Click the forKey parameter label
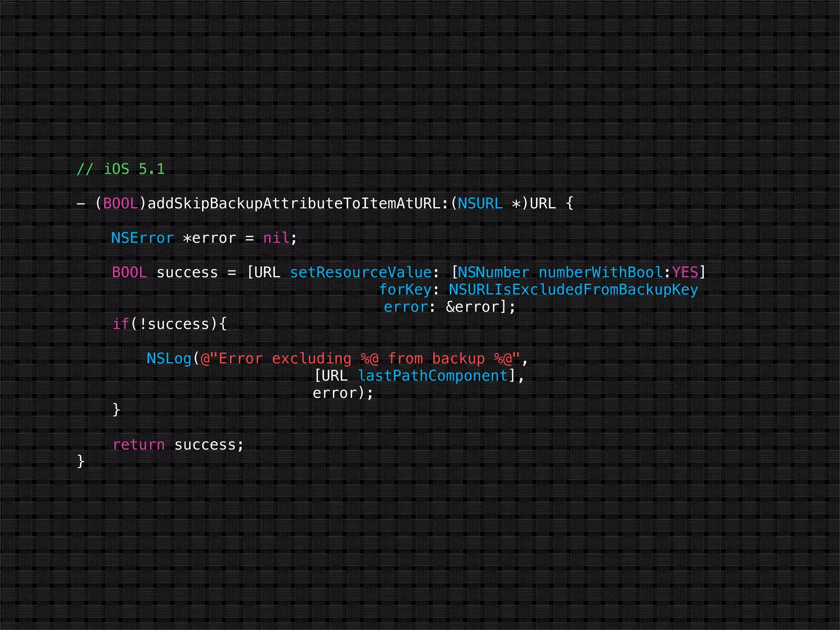Screen dimensions: 840x630 tap(405, 290)
